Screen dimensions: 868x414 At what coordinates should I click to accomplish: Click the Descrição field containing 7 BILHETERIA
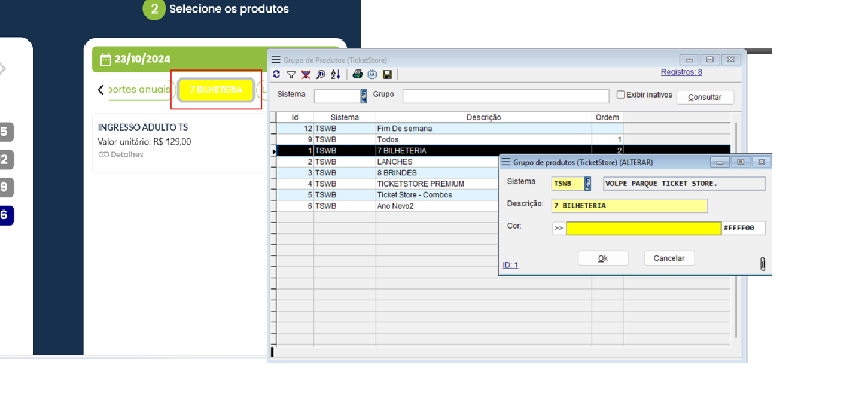coord(629,206)
